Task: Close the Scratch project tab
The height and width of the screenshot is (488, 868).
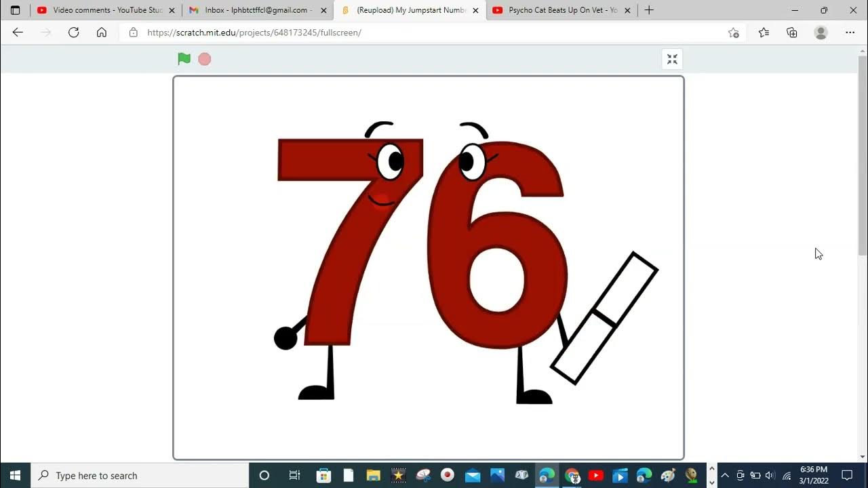Action: [475, 10]
